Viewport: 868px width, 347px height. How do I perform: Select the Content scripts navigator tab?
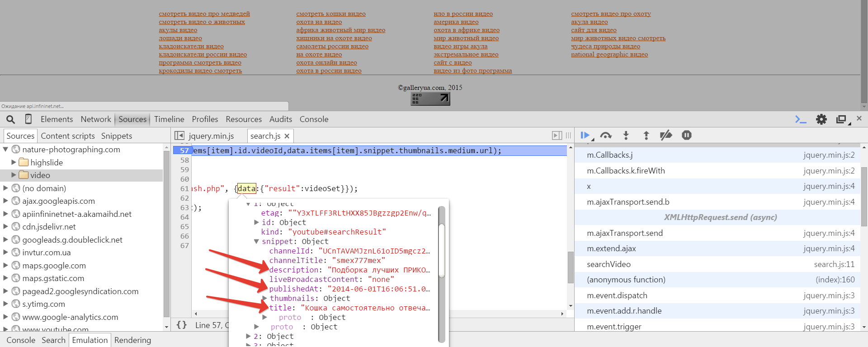click(68, 136)
